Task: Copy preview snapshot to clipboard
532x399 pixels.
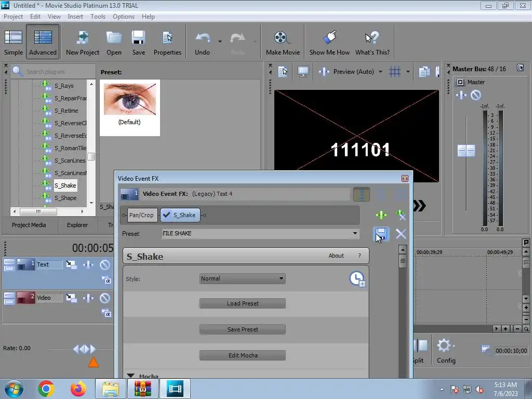Action: [424, 72]
